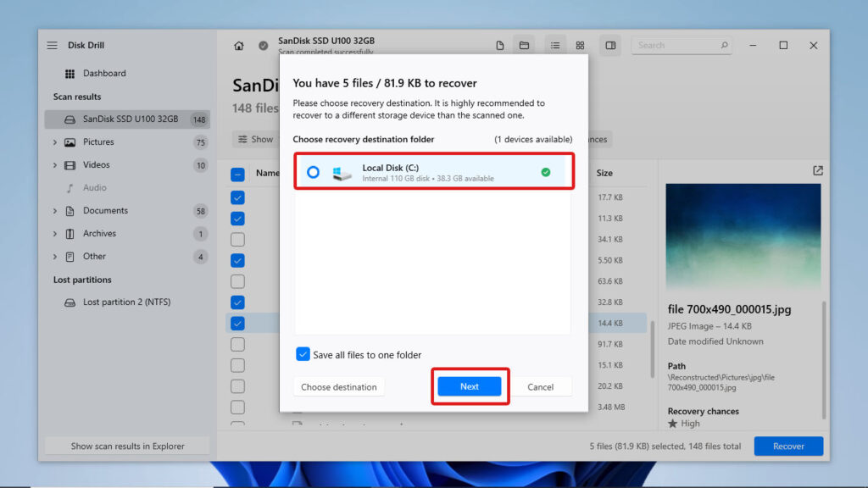
Task: Open the image preview in external window
Action: pos(817,170)
